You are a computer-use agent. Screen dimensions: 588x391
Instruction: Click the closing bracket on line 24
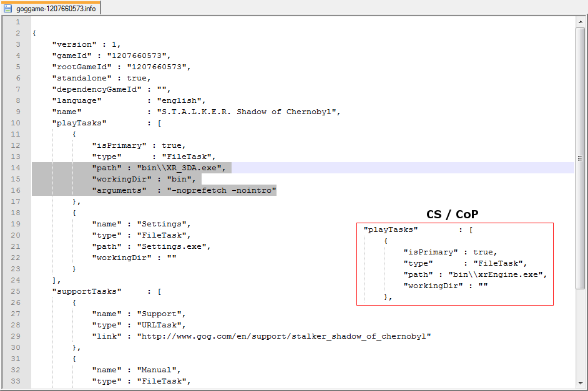point(54,280)
